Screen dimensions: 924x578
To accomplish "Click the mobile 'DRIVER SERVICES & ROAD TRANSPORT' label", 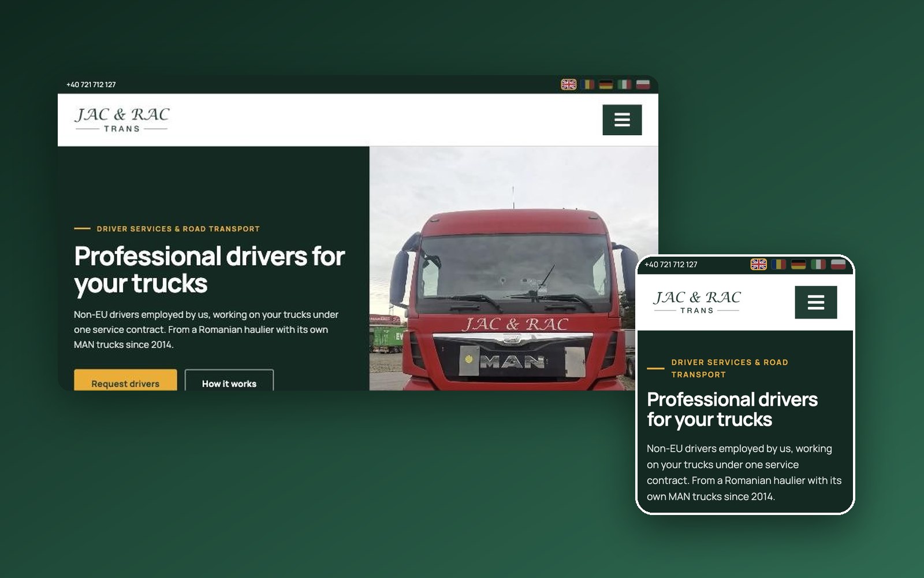I will 729,368.
